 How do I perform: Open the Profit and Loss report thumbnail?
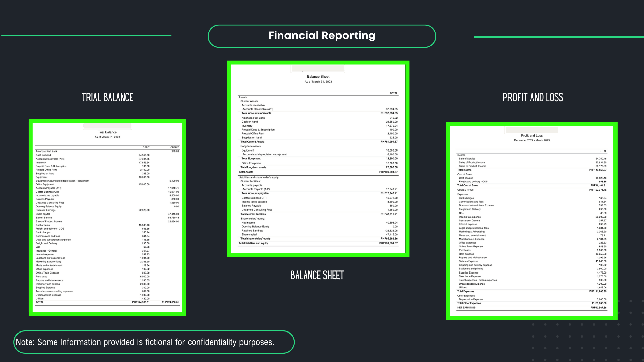point(532,221)
